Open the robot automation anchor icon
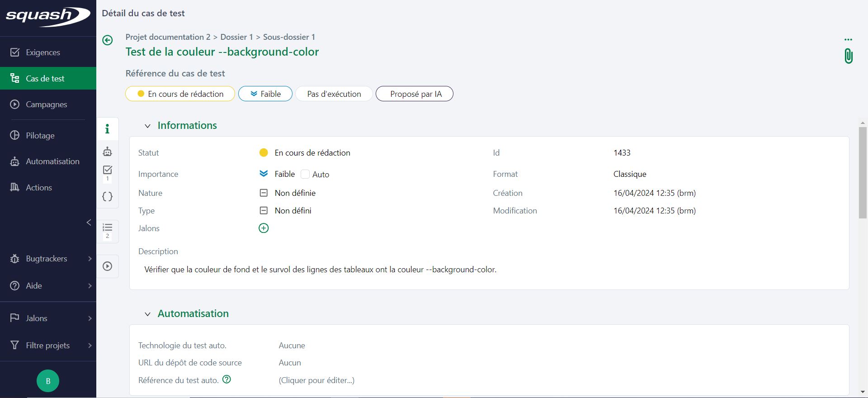Viewport: 868px width, 398px height. click(108, 152)
